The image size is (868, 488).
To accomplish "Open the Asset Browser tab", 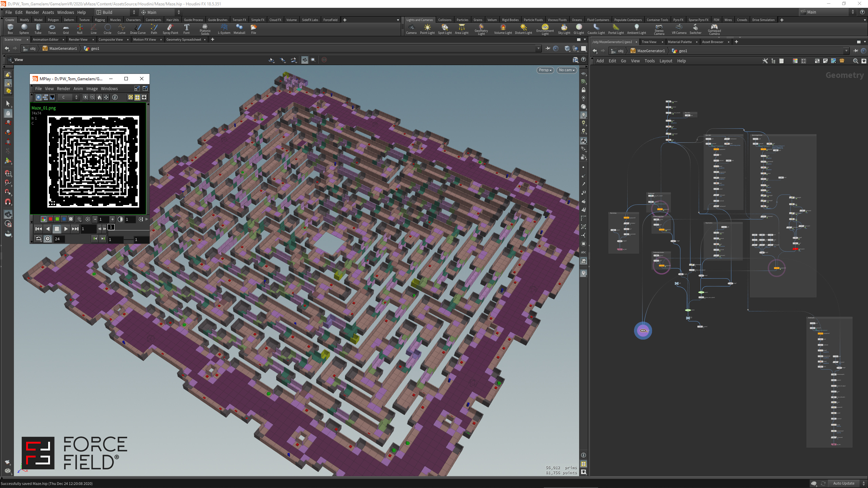I will point(713,42).
